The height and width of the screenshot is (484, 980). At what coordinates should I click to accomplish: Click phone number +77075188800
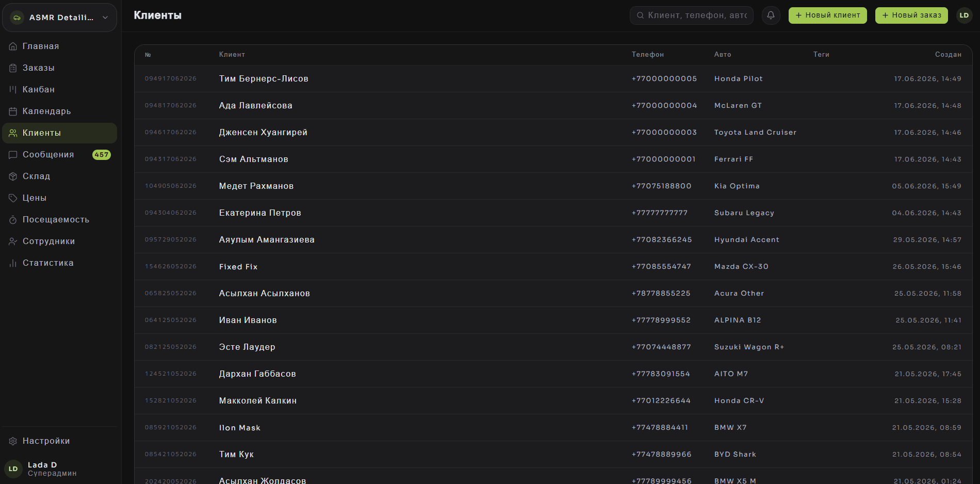coord(661,186)
